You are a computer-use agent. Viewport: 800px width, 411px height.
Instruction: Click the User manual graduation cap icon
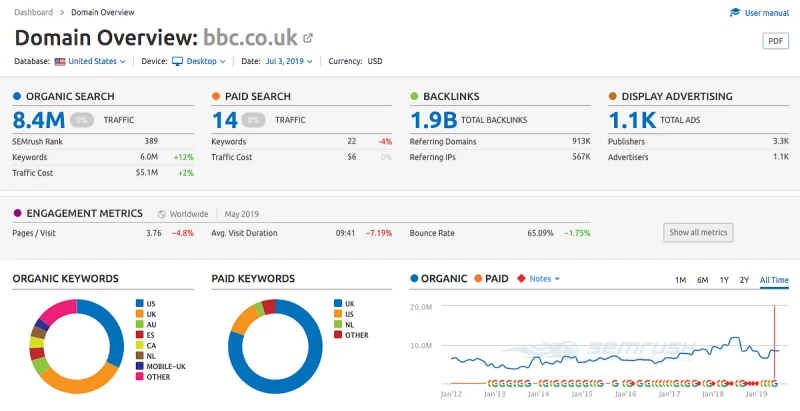click(x=735, y=13)
